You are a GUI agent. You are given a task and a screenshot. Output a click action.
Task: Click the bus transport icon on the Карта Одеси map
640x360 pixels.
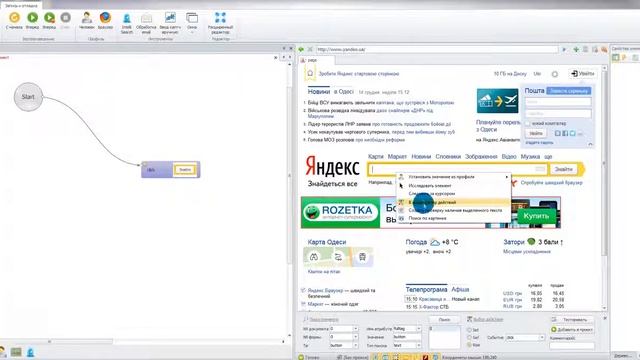(x=362, y=257)
